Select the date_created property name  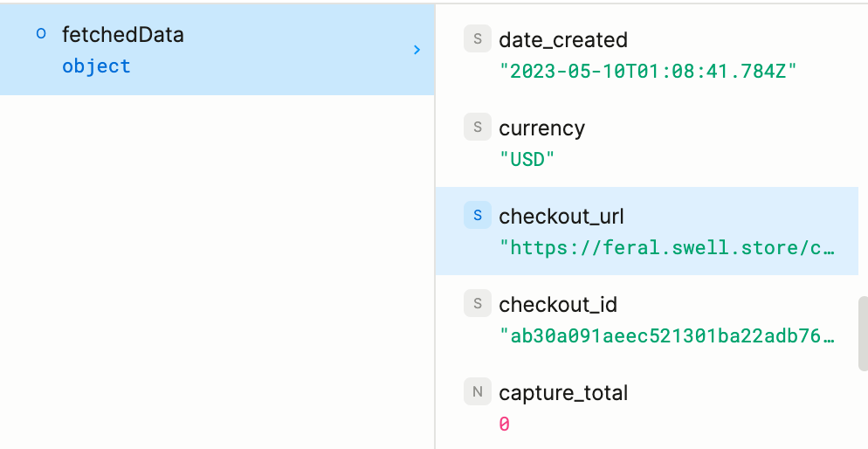tap(562, 40)
